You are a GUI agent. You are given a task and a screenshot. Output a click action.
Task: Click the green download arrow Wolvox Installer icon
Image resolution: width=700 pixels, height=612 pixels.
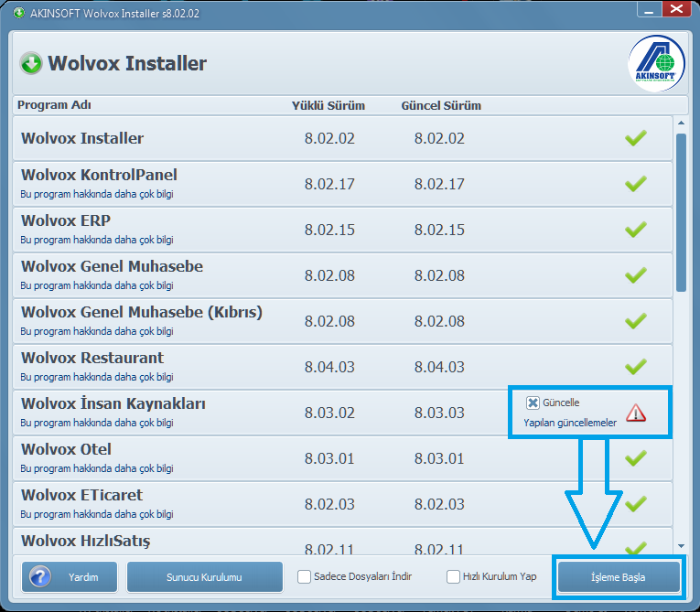point(31,63)
